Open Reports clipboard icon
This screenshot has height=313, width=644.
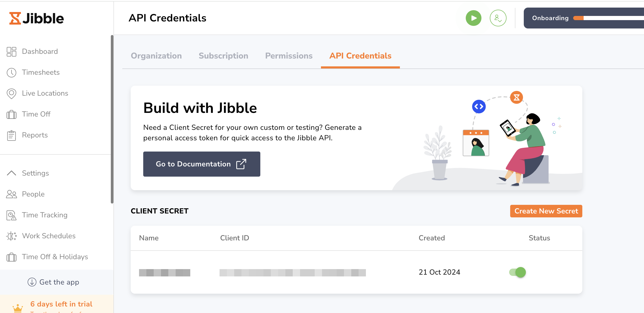click(11, 135)
